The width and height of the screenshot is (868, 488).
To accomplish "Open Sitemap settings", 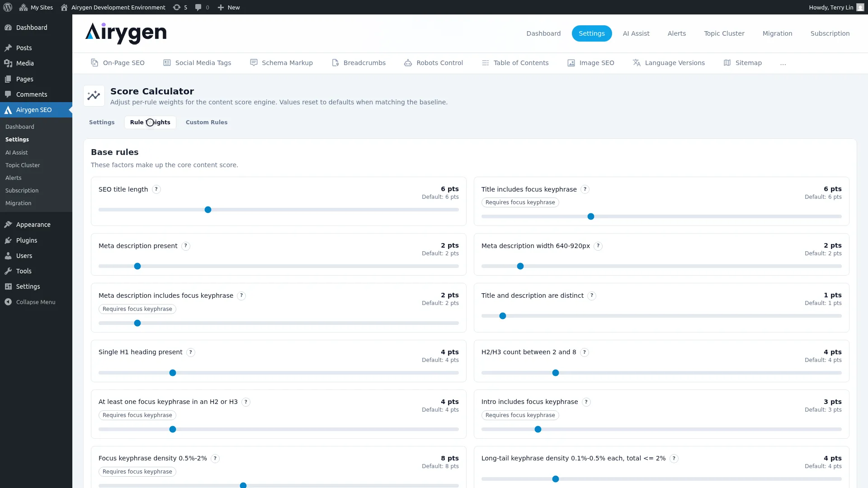I will (x=743, y=63).
